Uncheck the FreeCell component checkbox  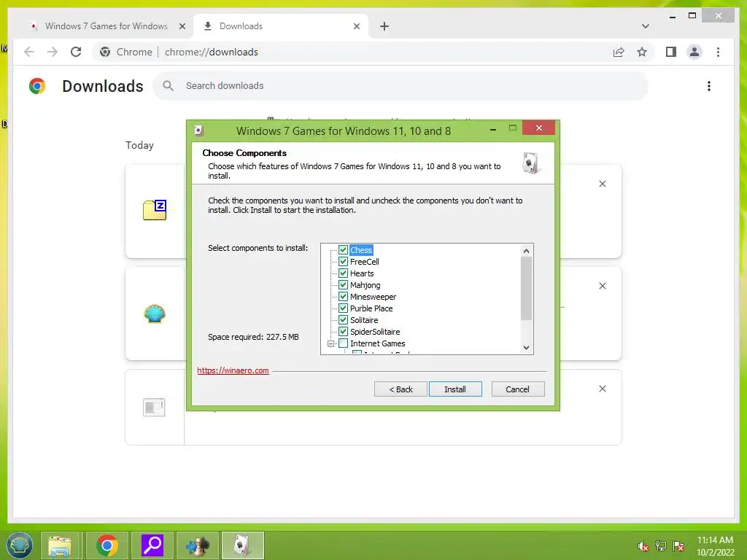pyautogui.click(x=343, y=262)
